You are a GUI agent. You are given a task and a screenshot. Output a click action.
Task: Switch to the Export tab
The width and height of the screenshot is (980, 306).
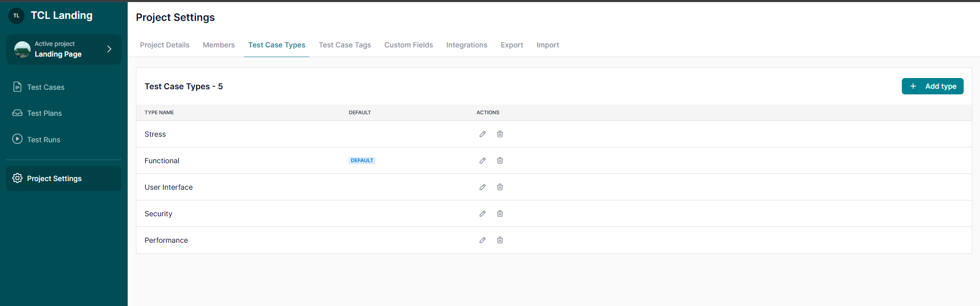click(x=512, y=45)
